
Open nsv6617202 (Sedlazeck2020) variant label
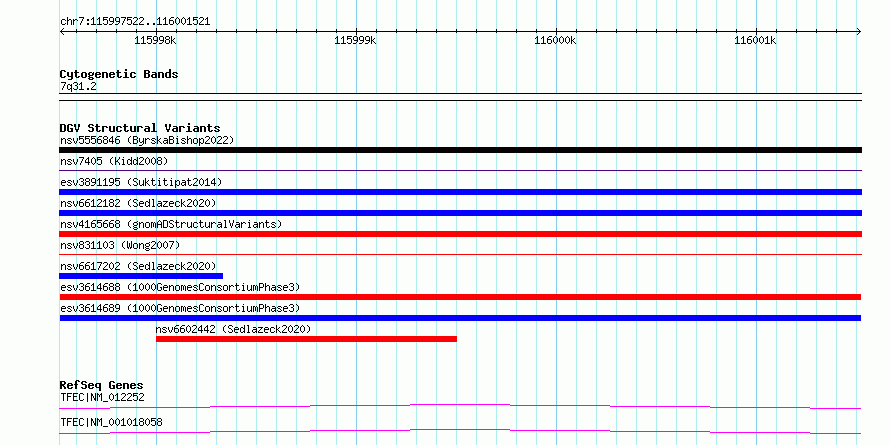[138, 266]
